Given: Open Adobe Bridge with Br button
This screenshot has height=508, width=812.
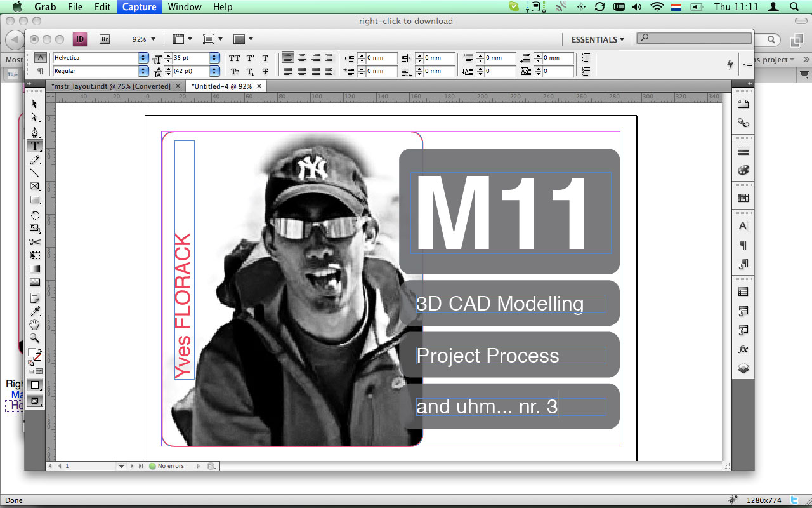Looking at the screenshot, I should click(x=105, y=39).
